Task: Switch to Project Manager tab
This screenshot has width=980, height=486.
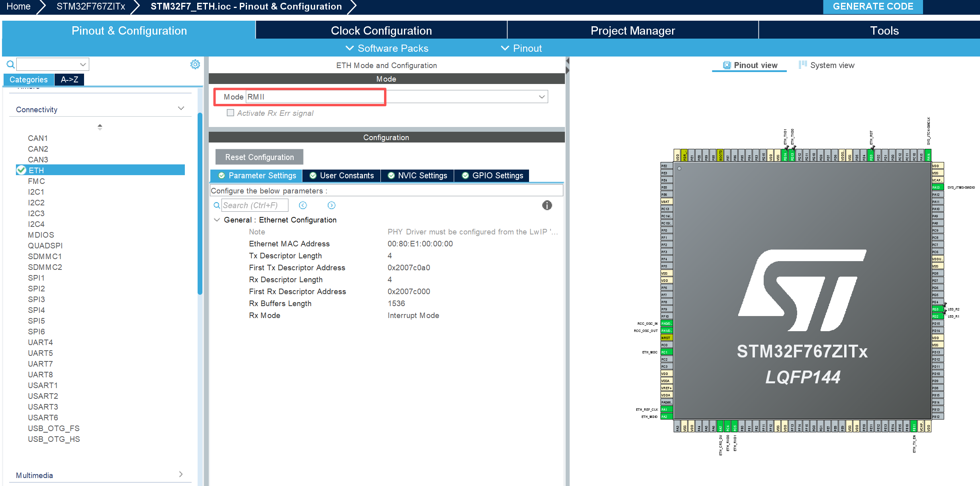Action: [x=633, y=30]
